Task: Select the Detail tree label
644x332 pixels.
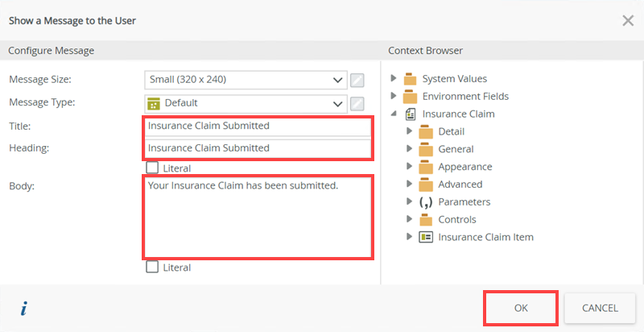Action: pos(452,131)
